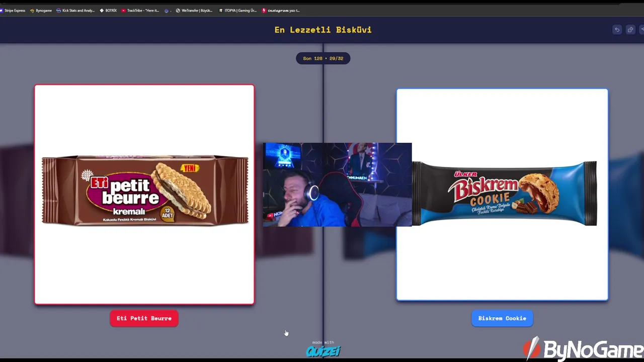Vote with the red Eti Petit Beurre button
This screenshot has width=644, height=362.
coord(144,318)
